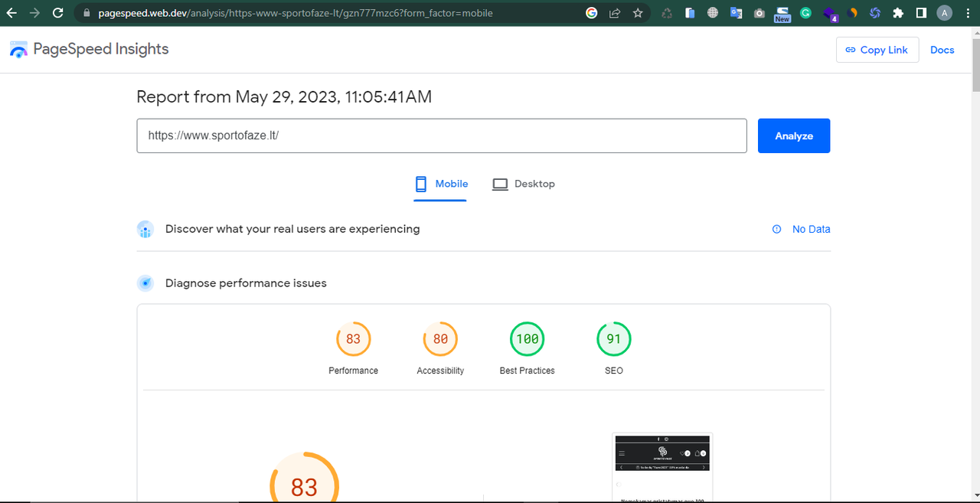
Task: Open the blue pages extension icon
Action: point(690,13)
